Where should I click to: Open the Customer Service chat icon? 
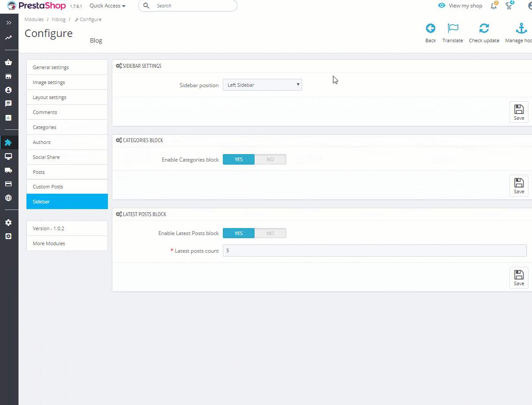(x=8, y=104)
